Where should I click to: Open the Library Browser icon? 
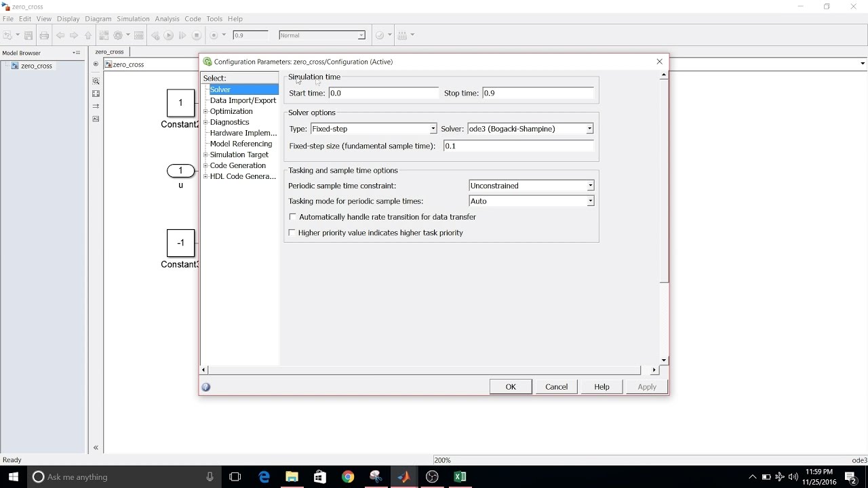pyautogui.click(x=104, y=35)
